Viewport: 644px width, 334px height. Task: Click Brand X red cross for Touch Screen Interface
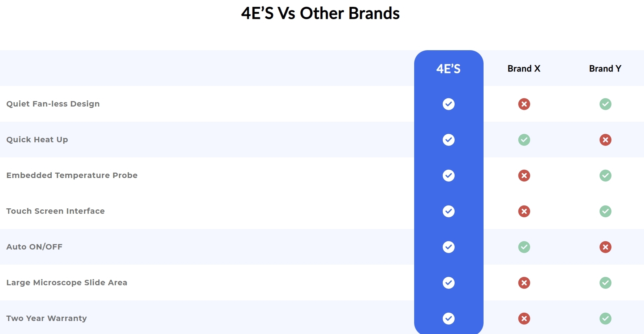tap(524, 211)
